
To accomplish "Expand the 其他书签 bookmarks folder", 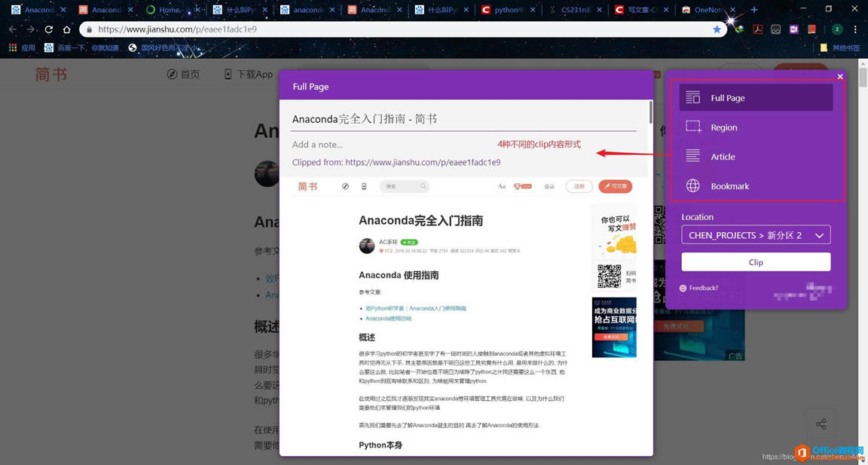I will pyautogui.click(x=842, y=47).
